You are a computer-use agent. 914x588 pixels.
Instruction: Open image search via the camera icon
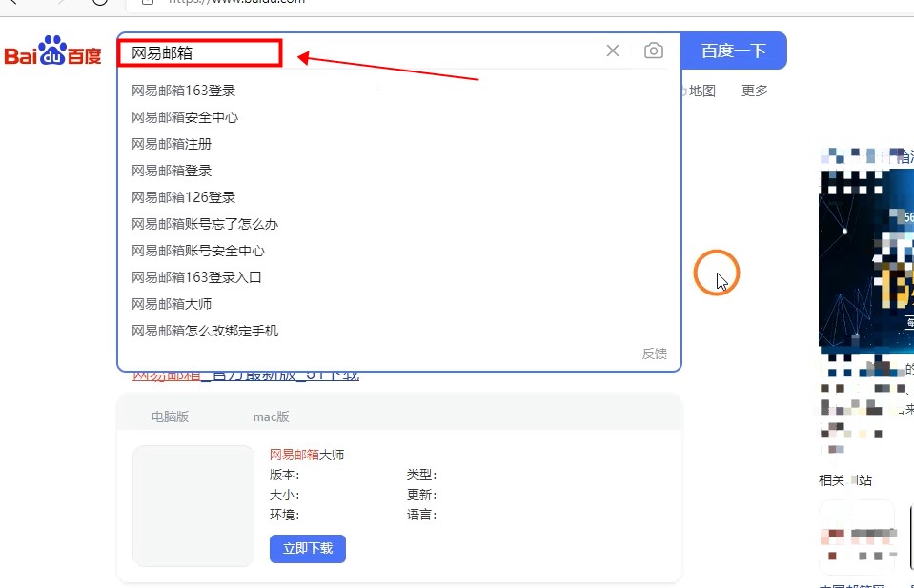[653, 51]
